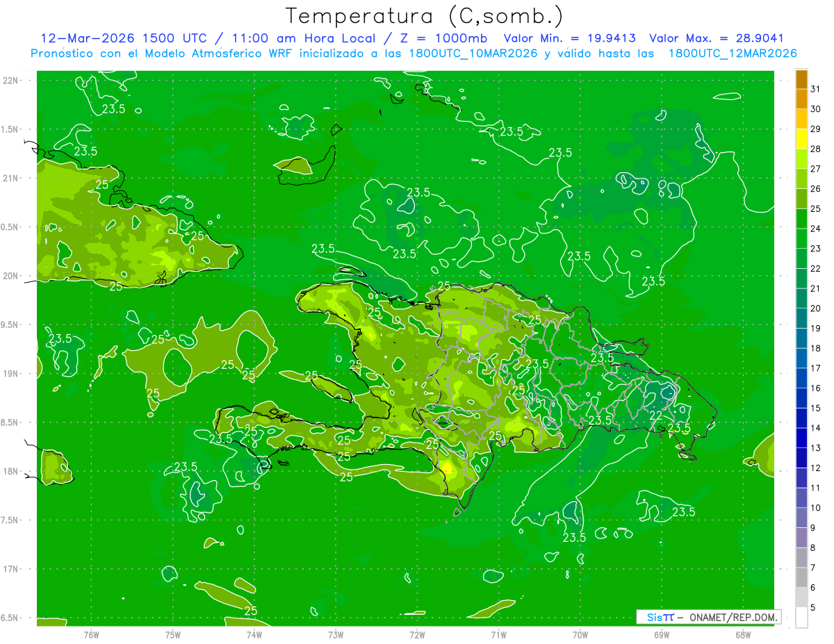
Task: Click the '21N' latitude axis label
Action: click(x=10, y=178)
